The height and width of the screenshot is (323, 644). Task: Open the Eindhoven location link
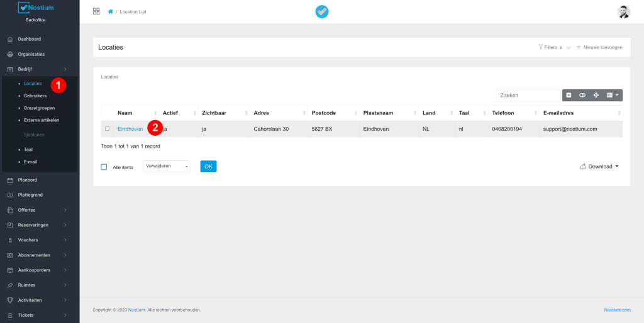130,129
